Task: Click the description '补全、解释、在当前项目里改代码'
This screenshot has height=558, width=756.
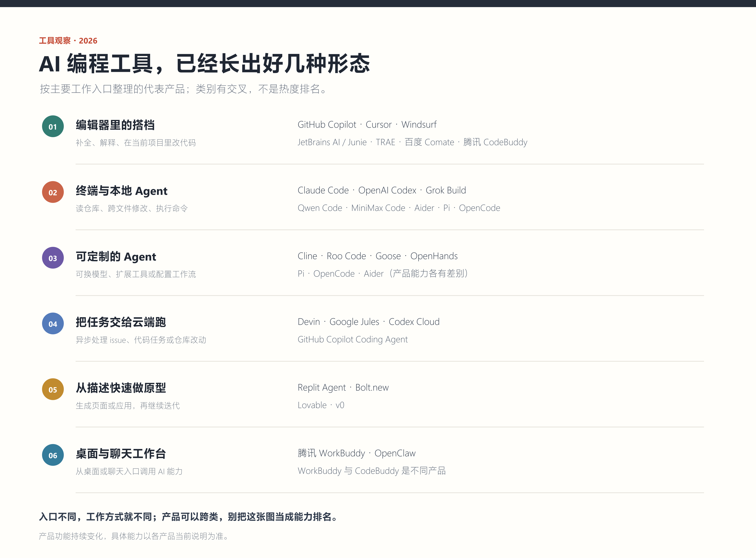Action: pos(136,142)
